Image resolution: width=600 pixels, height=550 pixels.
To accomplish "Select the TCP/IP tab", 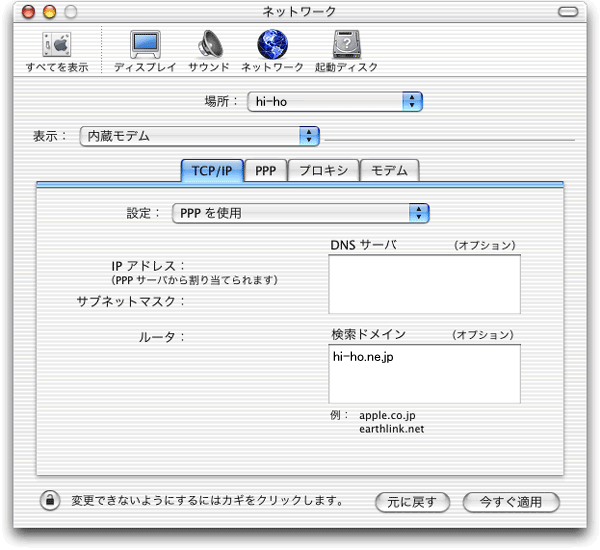I will click(212, 170).
